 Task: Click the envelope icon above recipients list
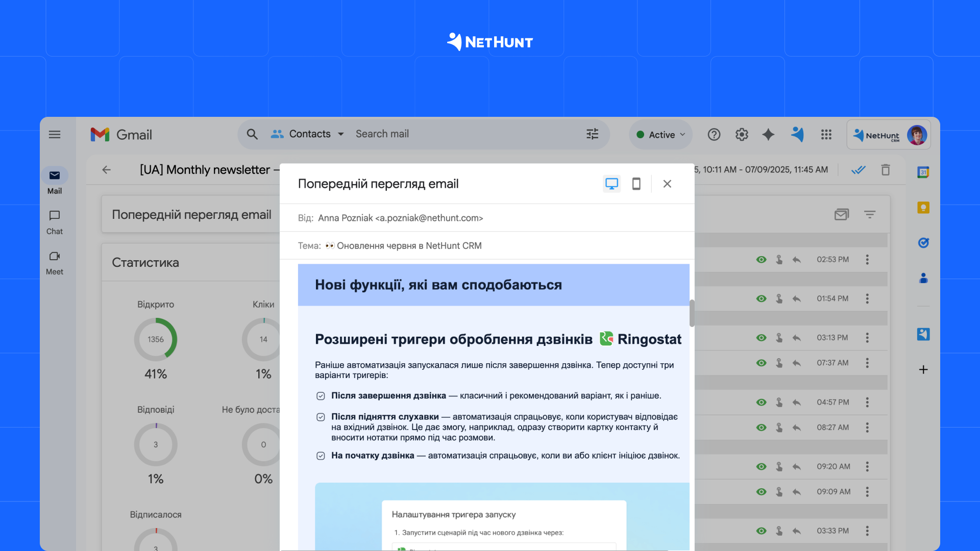842,215
